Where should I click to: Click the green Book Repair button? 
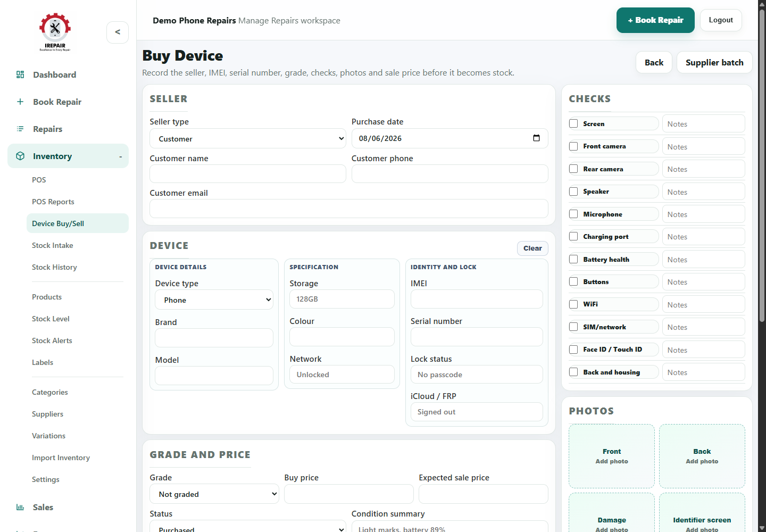point(655,20)
